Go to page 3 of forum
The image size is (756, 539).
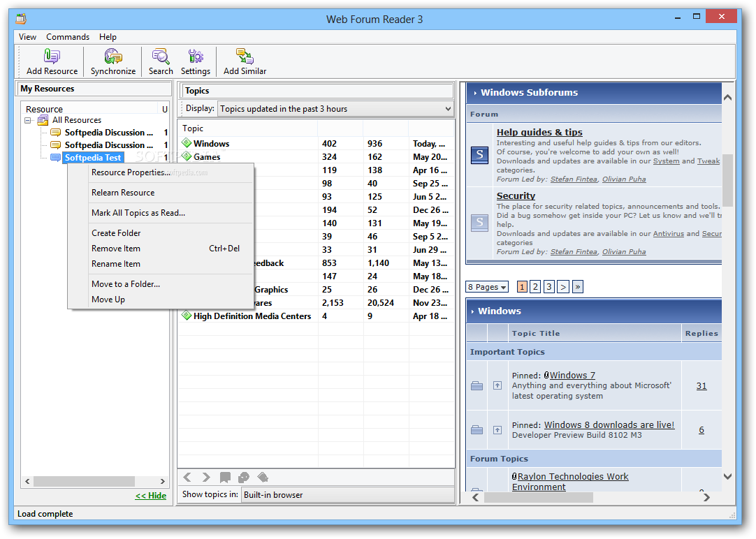point(548,287)
